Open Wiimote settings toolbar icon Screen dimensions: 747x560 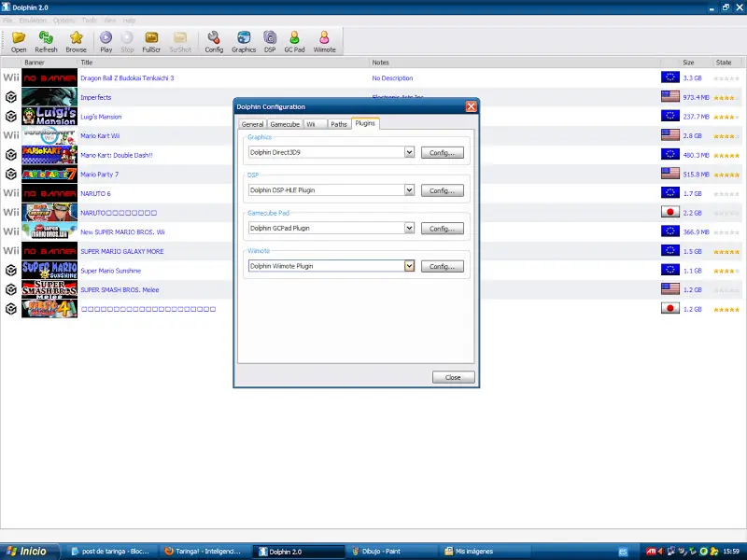[324, 41]
